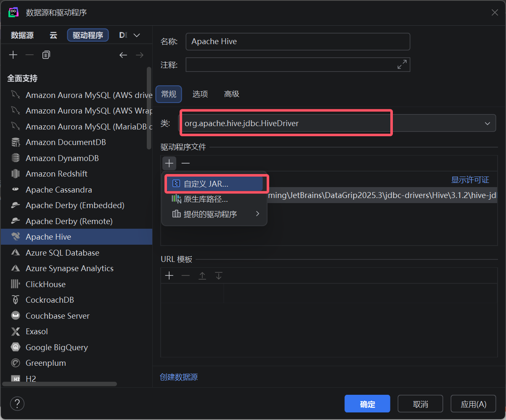Remove driver file with minus button
This screenshot has height=420, width=506.
(185, 163)
